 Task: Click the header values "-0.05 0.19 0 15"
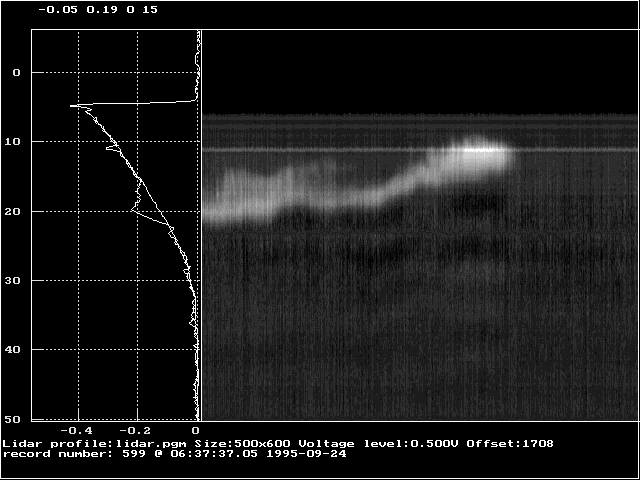(98, 10)
